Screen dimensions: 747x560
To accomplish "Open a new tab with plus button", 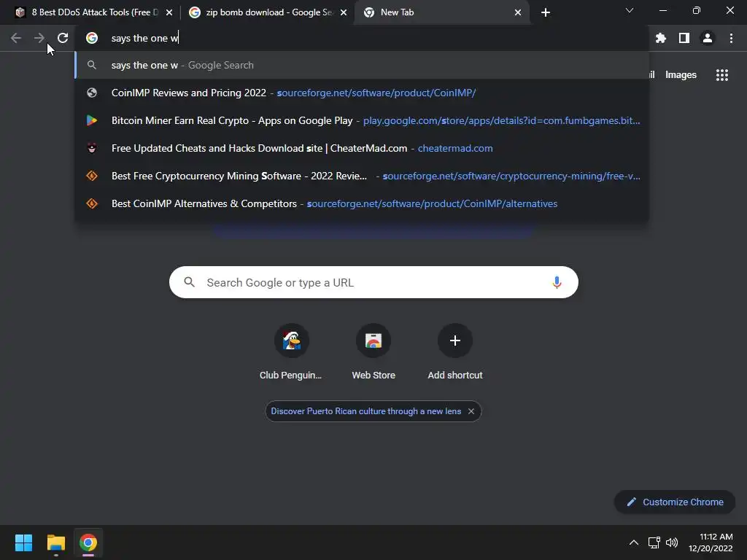I will coord(546,12).
